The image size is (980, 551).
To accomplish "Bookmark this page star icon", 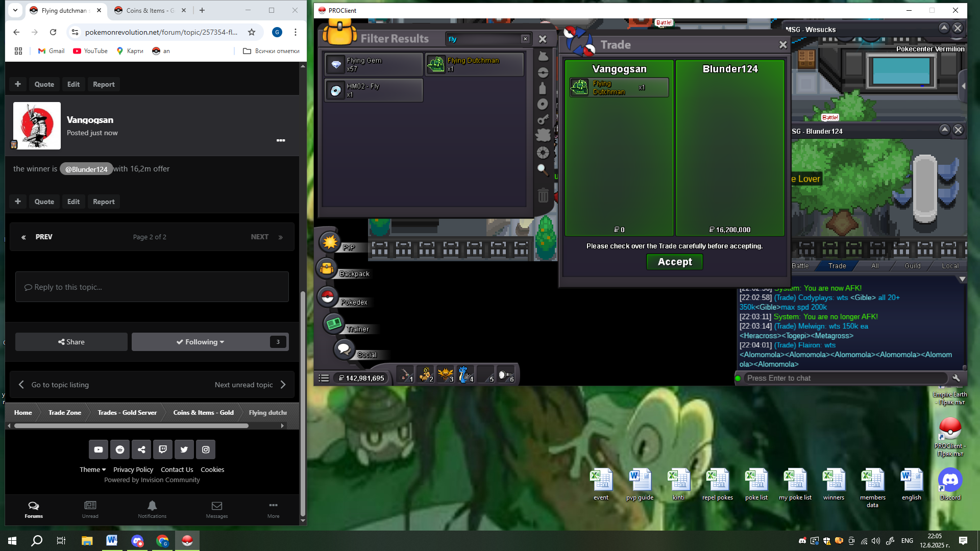I will [x=252, y=32].
